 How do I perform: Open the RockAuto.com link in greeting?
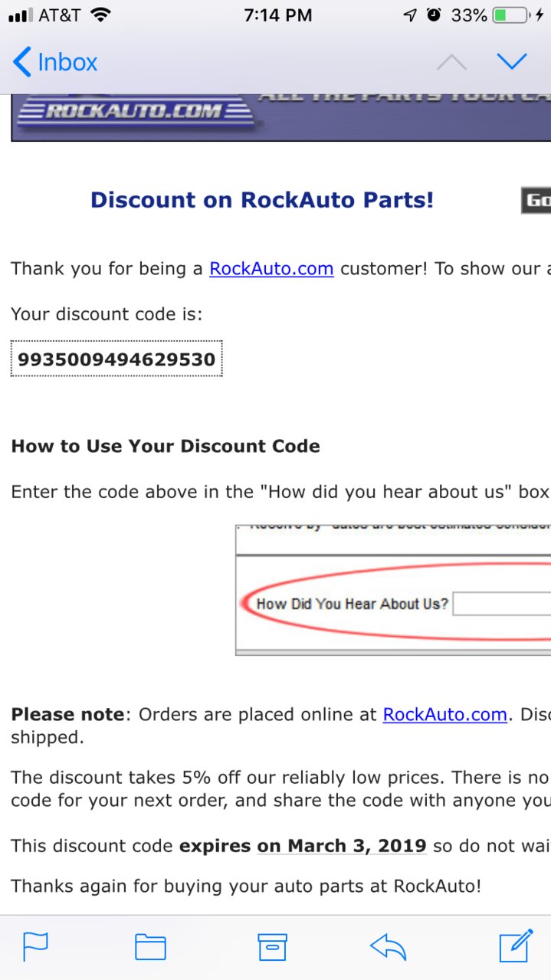(271, 269)
